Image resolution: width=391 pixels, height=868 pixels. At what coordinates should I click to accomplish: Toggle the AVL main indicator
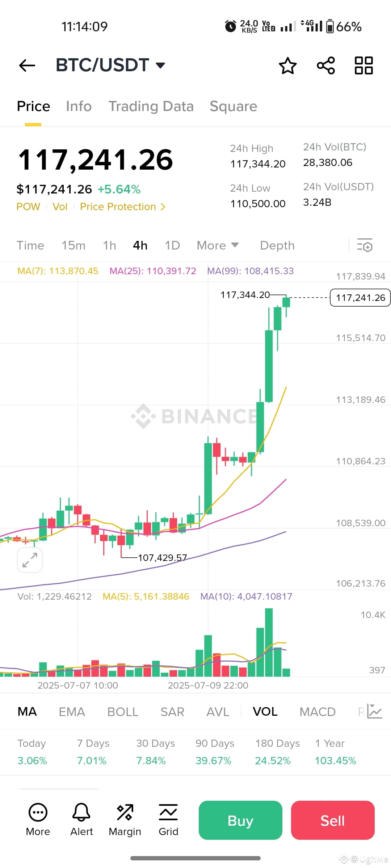[x=218, y=711]
